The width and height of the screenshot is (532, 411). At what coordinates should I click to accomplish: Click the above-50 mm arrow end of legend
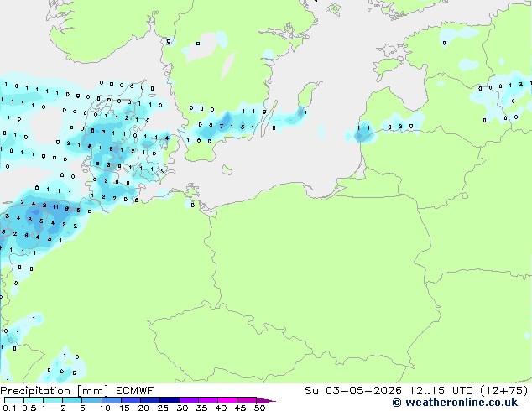pos(266,401)
